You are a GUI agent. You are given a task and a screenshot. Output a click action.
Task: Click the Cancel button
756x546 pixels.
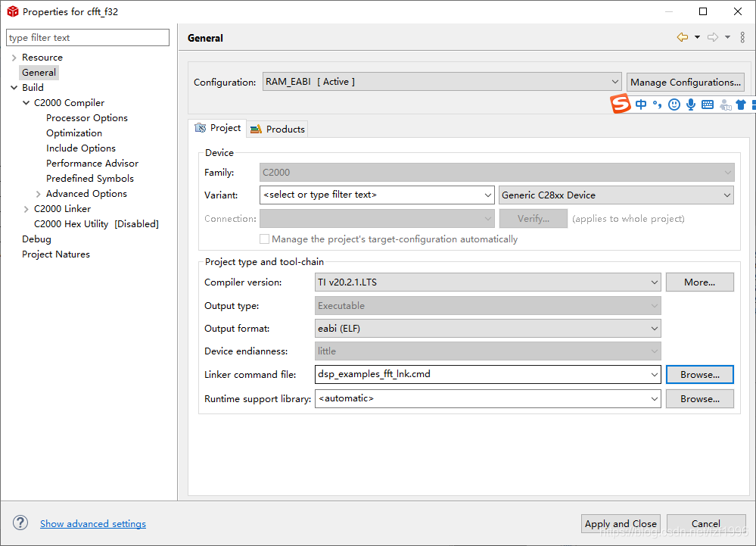tap(706, 523)
